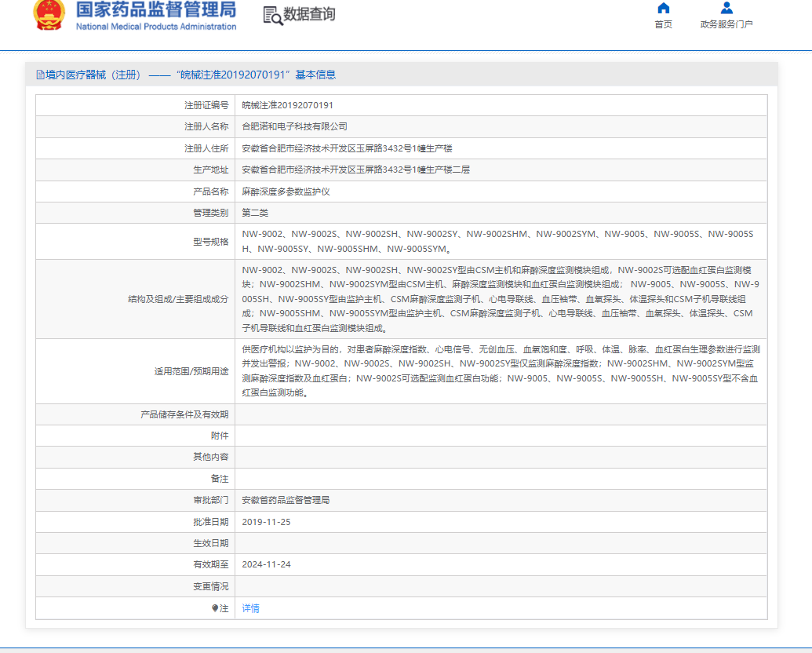Select registration number 皖械注准20192070191 value

point(287,105)
